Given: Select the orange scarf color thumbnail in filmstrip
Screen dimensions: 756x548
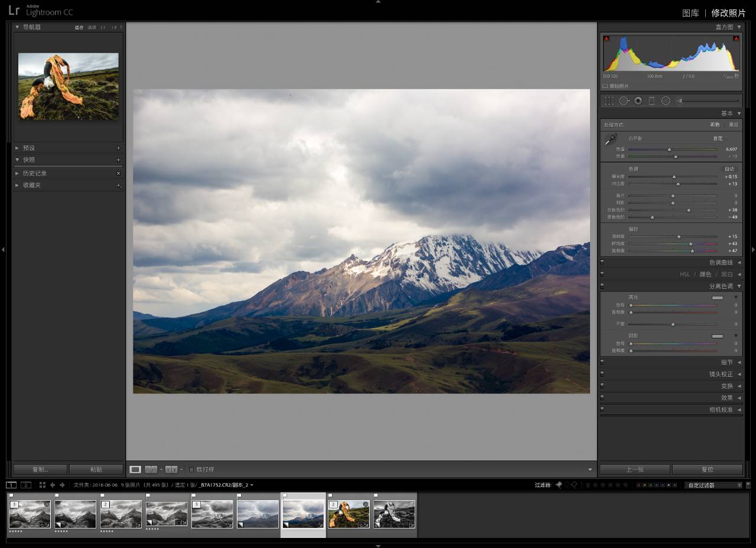Looking at the screenshot, I should coord(348,514).
